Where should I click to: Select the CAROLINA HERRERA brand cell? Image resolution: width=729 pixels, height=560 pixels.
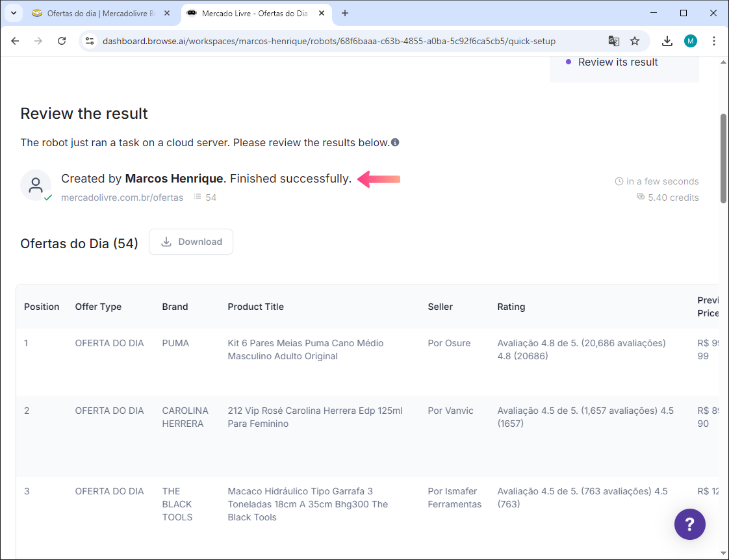coord(185,417)
